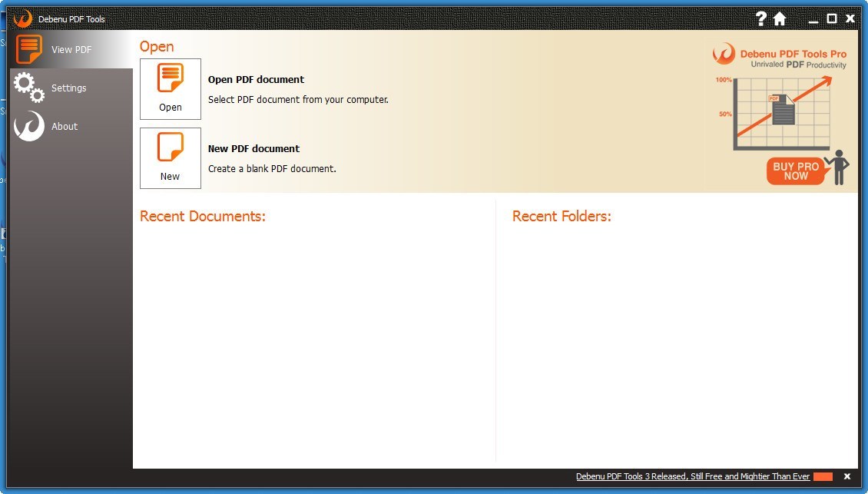Go to the Home icon in title bar

[780, 19]
